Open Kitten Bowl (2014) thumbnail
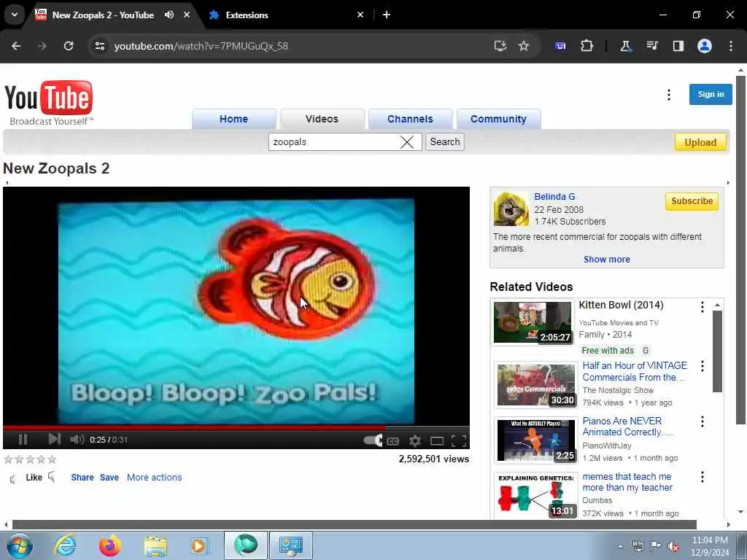This screenshot has width=747, height=560. (533, 322)
